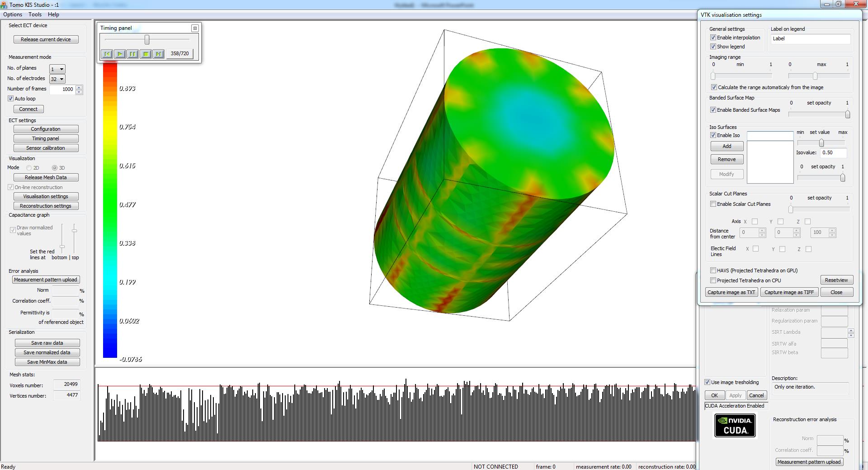Open the Tools menu
This screenshot has height=470, width=868.
click(x=35, y=14)
